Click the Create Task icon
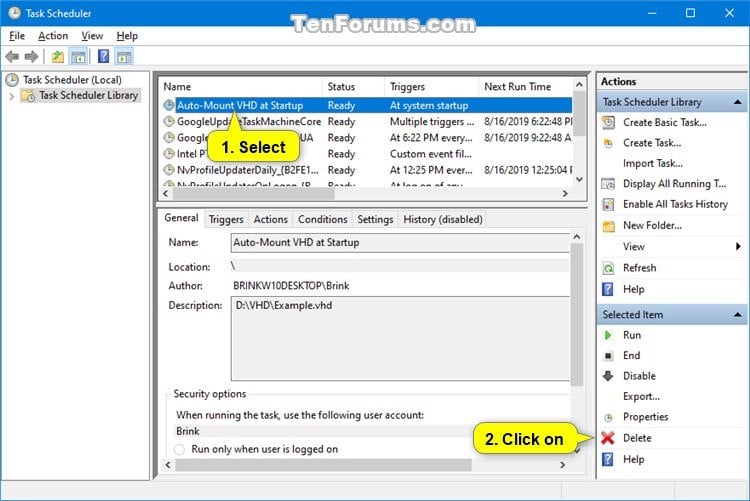 [608, 143]
